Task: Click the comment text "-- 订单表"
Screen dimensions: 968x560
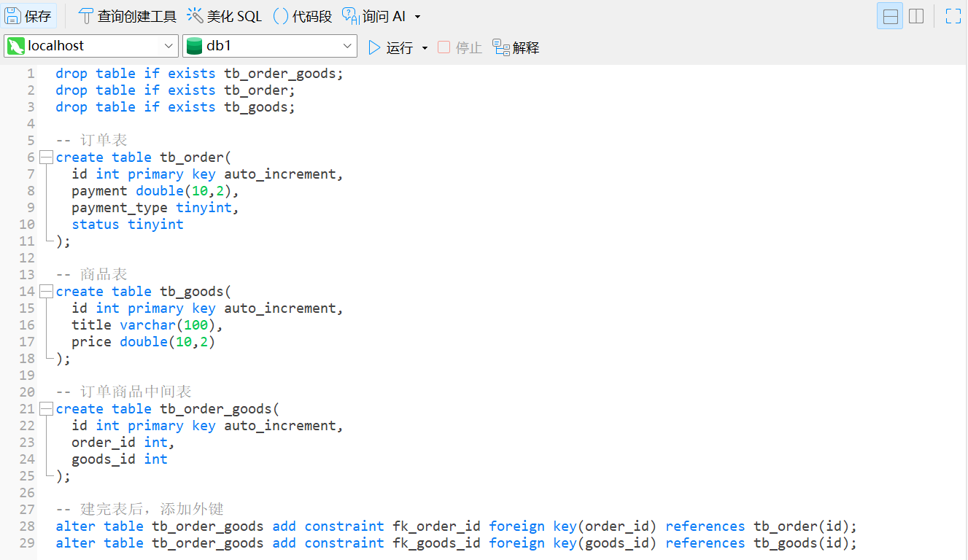Action: point(92,141)
